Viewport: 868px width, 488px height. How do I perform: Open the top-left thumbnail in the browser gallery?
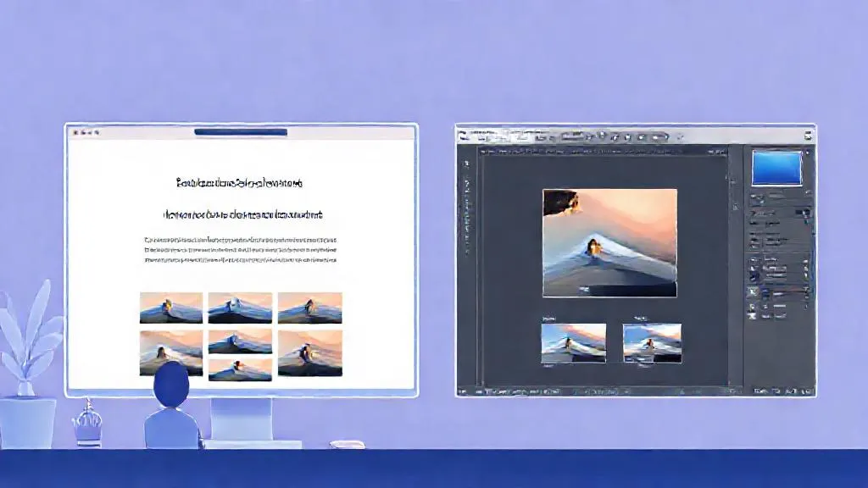pyautogui.click(x=171, y=308)
